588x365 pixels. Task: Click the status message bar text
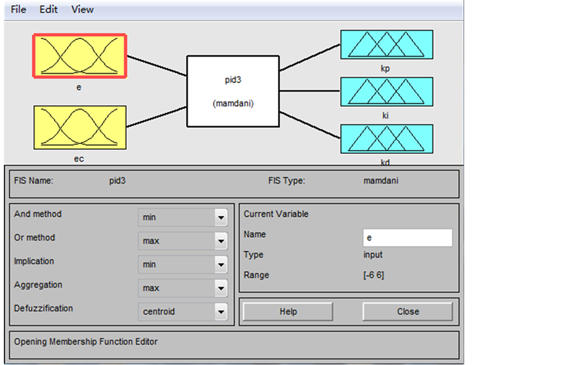(86, 342)
